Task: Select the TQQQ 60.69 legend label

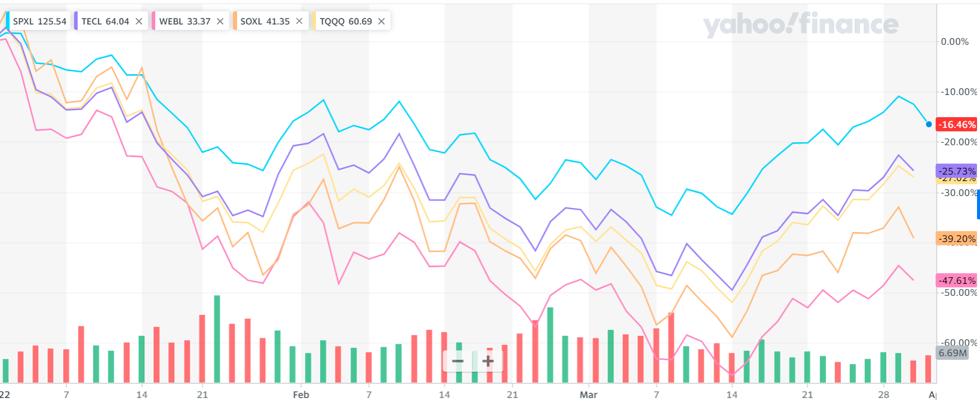Action: (x=346, y=22)
